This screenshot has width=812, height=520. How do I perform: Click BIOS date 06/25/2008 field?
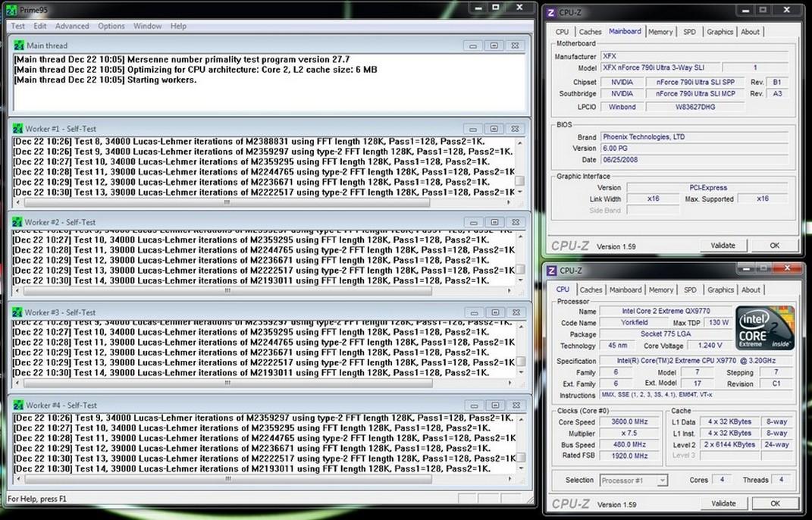[694, 159]
